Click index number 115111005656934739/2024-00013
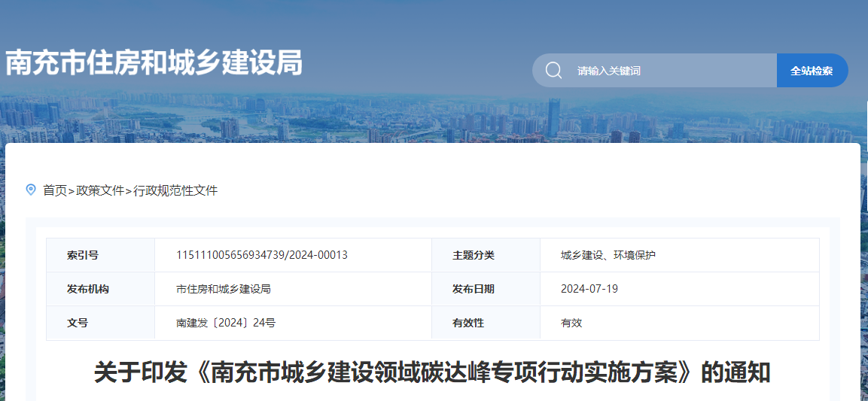 261,255
